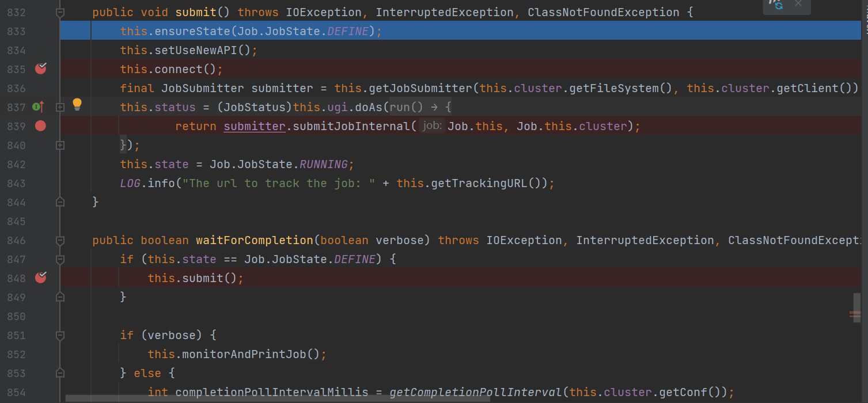Click the LOG identifier on line 843
Screen dimensions: 868x403
pos(130,183)
